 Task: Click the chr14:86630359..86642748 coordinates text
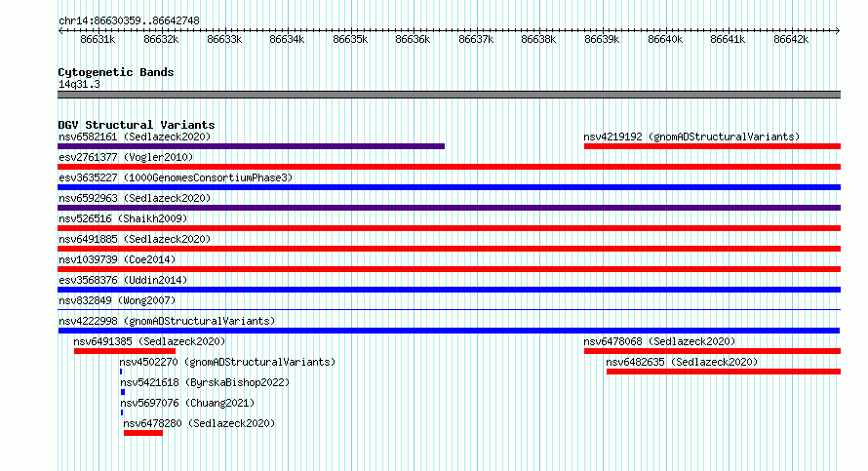[x=129, y=21]
